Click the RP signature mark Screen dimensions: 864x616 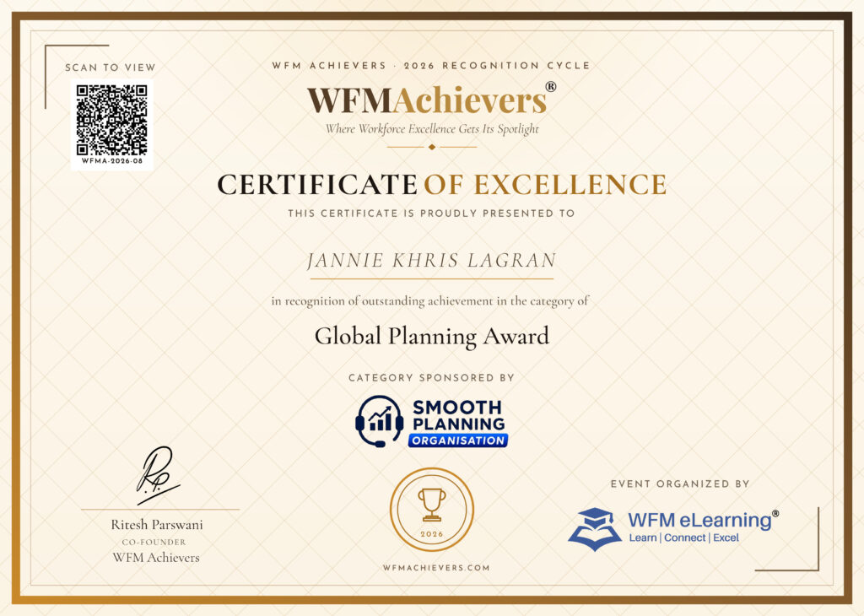[158, 475]
